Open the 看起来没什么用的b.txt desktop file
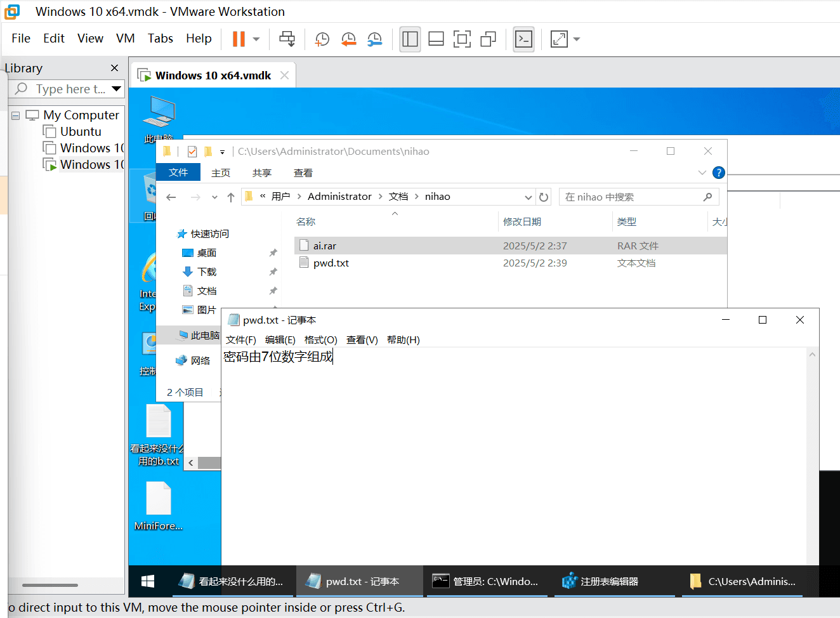This screenshot has height=618, width=840. 159,436
